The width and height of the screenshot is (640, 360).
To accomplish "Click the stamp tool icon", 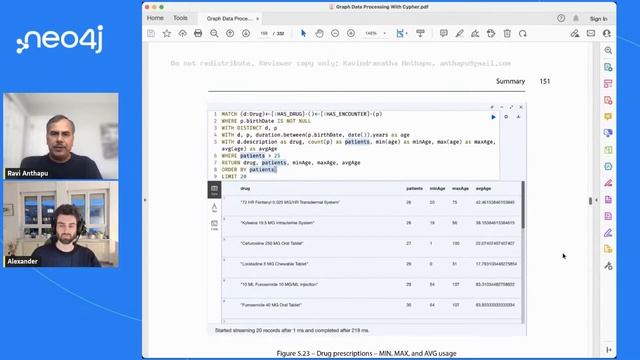I will (491, 33).
